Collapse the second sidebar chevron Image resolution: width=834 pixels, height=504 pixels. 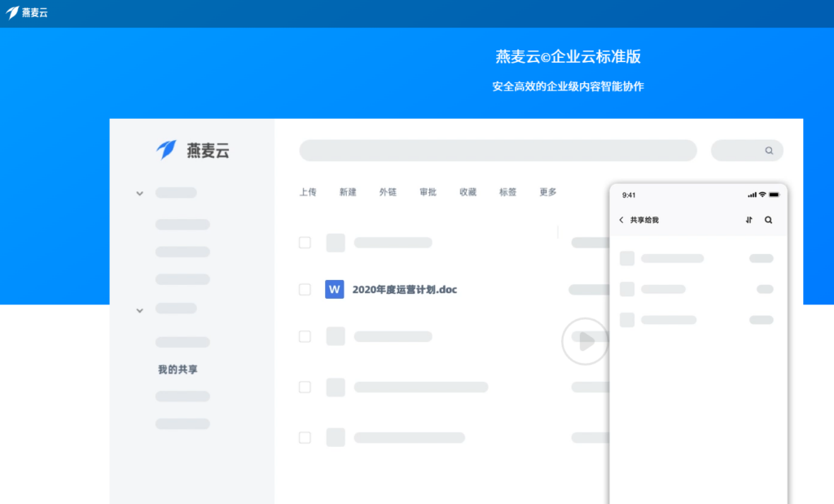click(139, 310)
